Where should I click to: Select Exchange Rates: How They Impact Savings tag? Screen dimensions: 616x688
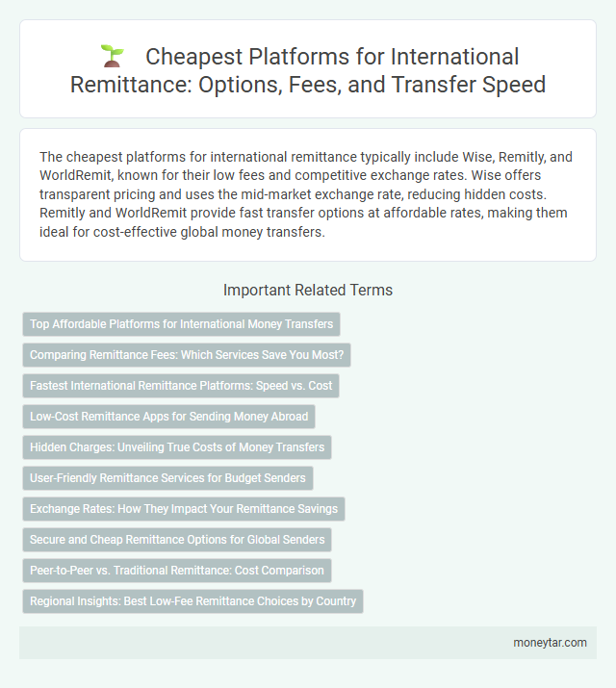tap(184, 508)
